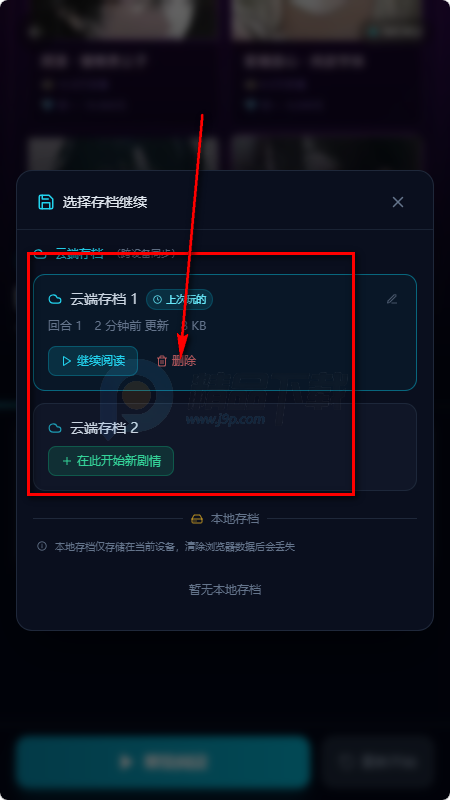Click the info icon before the local save notice

pyautogui.click(x=42, y=546)
